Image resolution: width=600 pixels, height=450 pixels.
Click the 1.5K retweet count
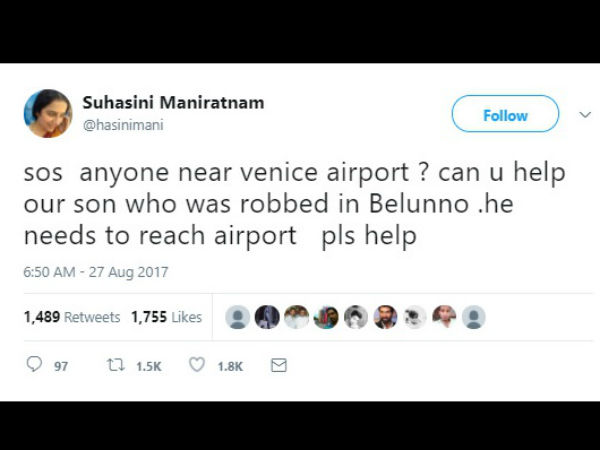pos(149,366)
